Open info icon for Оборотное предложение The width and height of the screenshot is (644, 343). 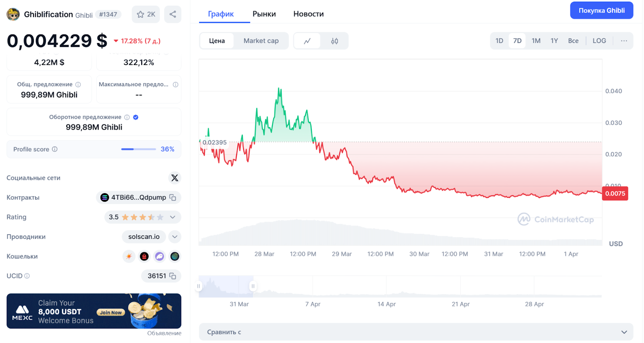(127, 117)
